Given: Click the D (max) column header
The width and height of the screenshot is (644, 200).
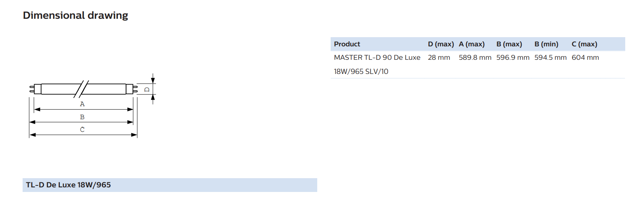Looking at the screenshot, I should coord(441,44).
